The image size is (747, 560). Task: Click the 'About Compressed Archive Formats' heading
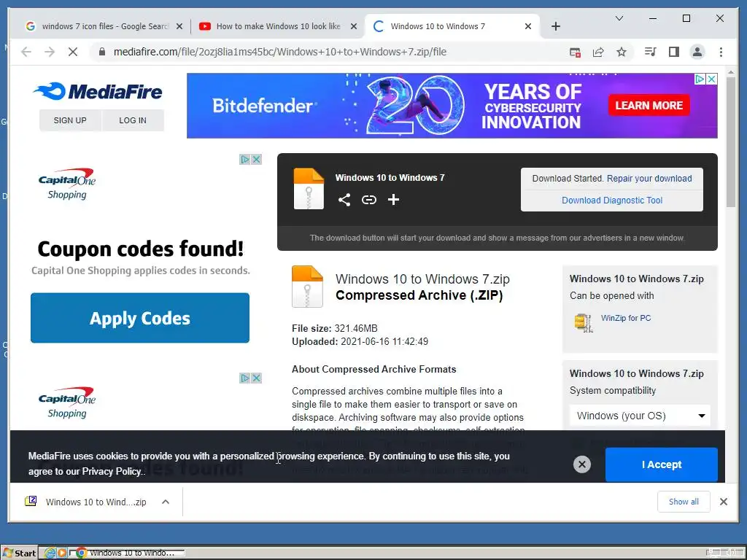point(374,370)
